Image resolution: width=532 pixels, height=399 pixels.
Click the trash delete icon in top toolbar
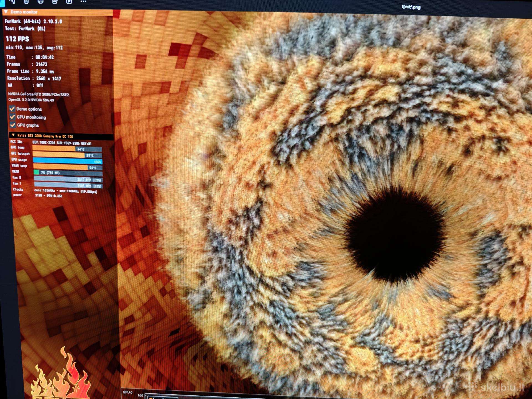[26, 1]
